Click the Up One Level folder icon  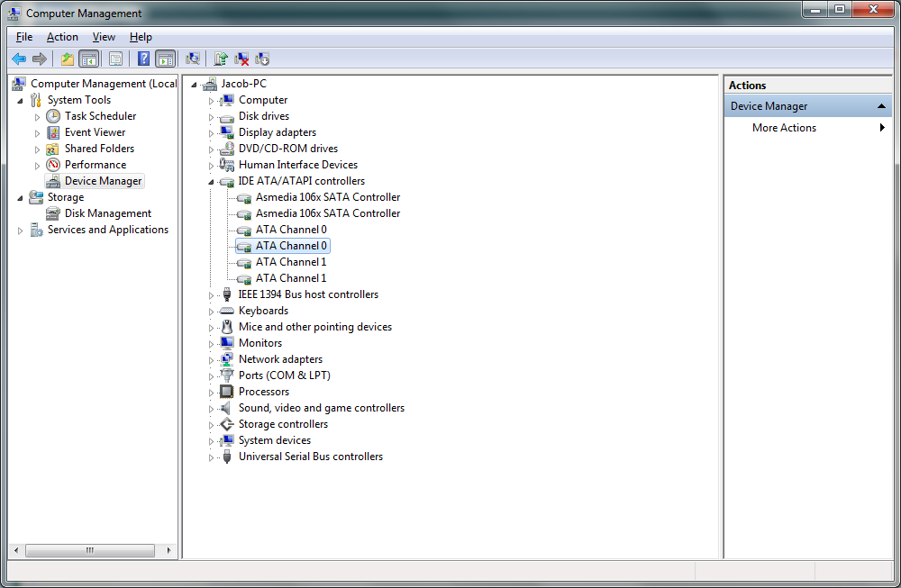coord(68,59)
